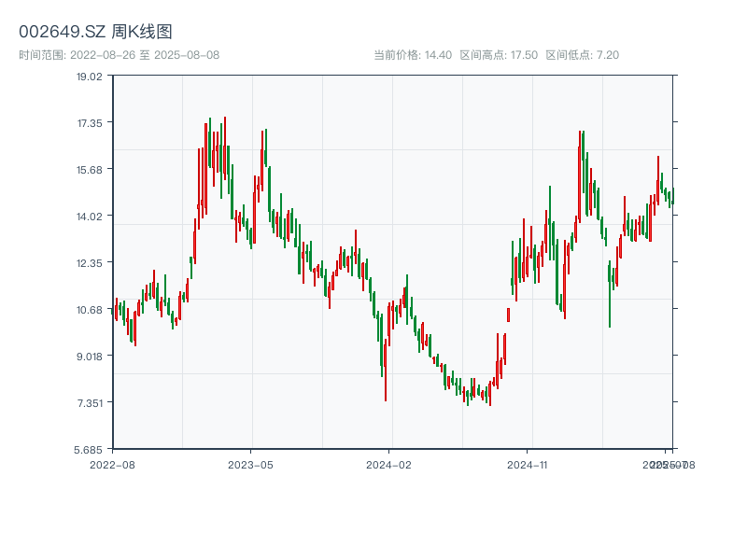Click the 区间低点 7.20 label
The height and width of the screenshot is (560, 747).
pyautogui.click(x=582, y=55)
